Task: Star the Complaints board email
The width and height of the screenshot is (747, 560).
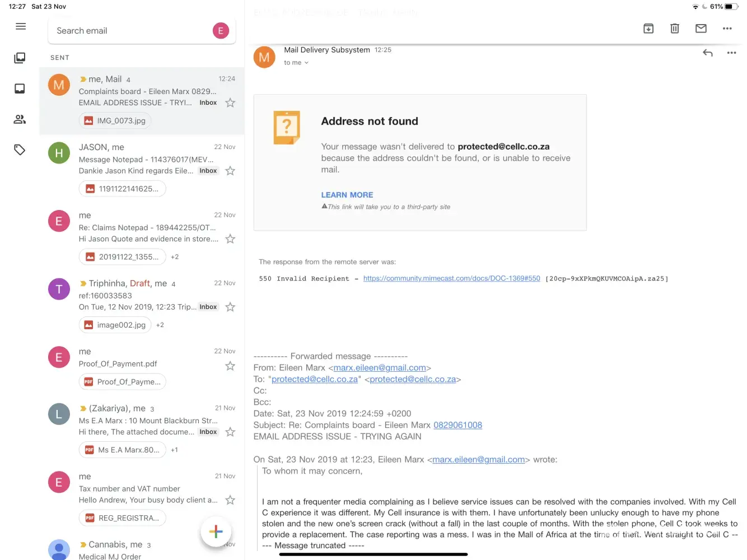Action: point(230,102)
